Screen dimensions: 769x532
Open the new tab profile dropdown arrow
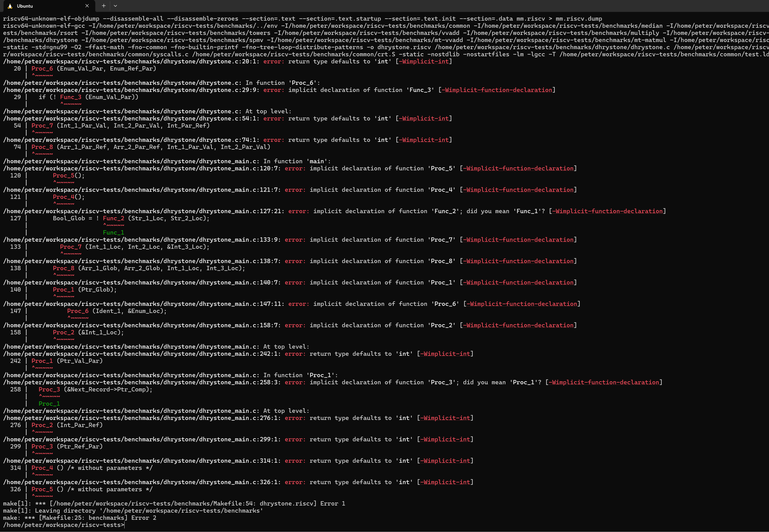(x=115, y=6)
